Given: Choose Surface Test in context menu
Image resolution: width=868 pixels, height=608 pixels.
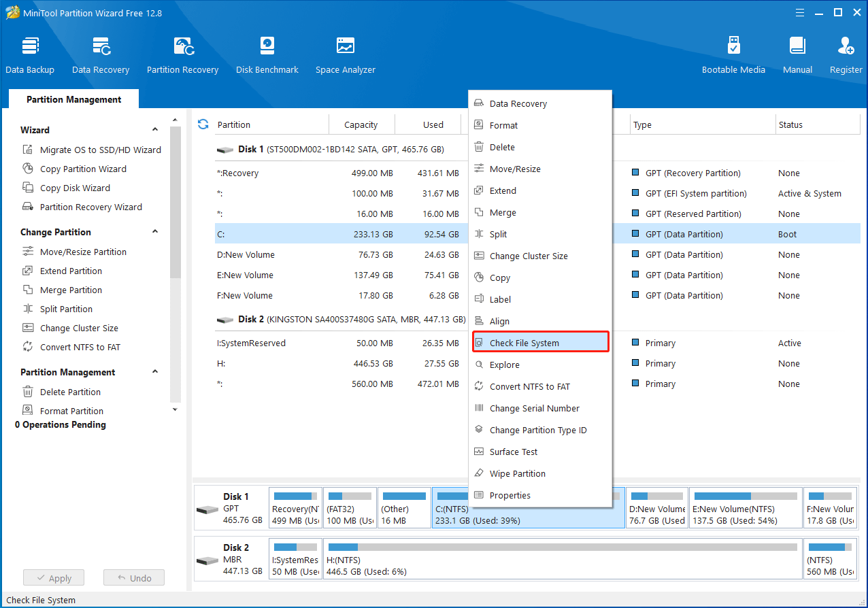Looking at the screenshot, I should tap(540, 452).
